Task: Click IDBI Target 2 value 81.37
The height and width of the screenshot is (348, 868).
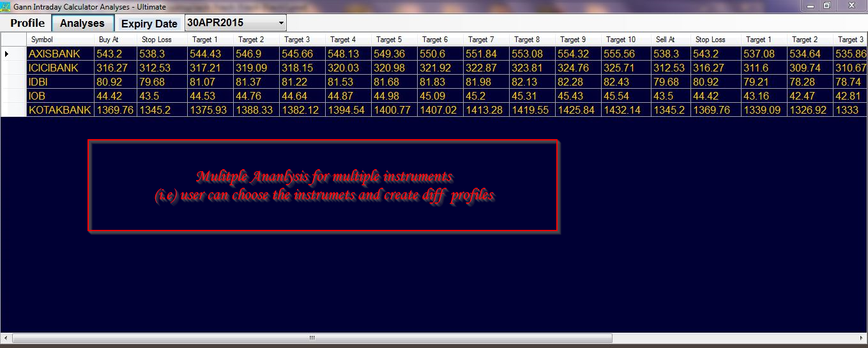Action: 256,82
